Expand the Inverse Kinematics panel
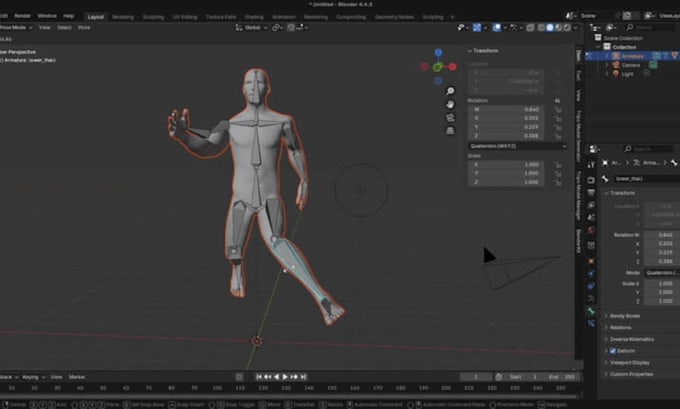680x409 pixels. (631, 339)
